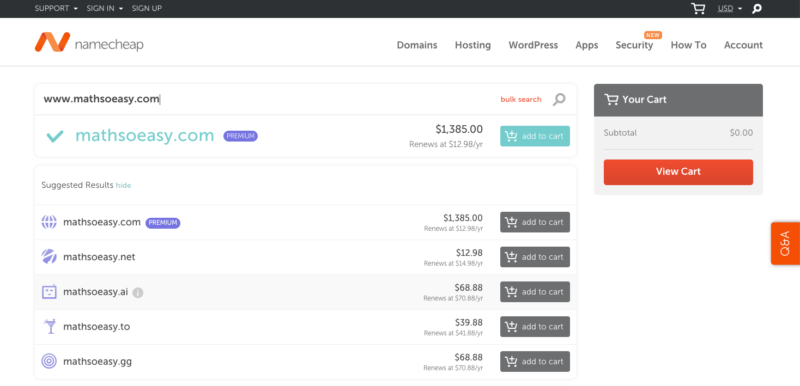This screenshot has width=800, height=386.
Task: Click the cart icon in Your Cart header
Action: (611, 99)
